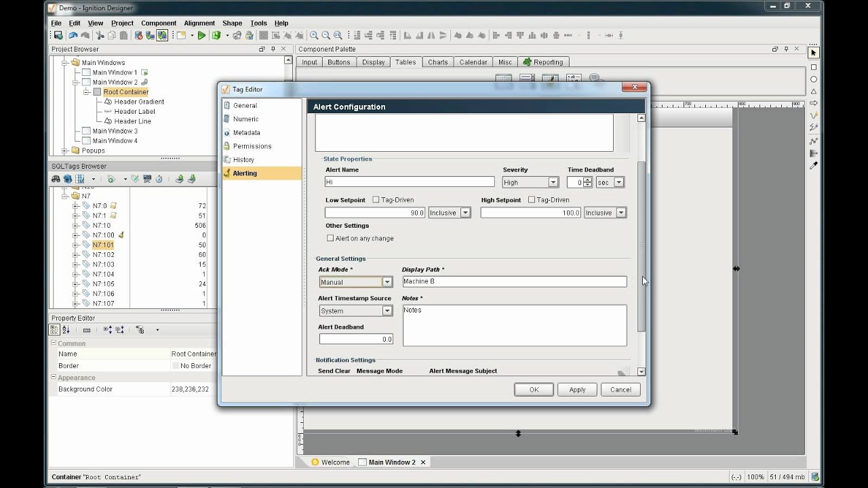Open the Ack Mode dropdown showing Manual
868x488 pixels.
click(x=387, y=282)
